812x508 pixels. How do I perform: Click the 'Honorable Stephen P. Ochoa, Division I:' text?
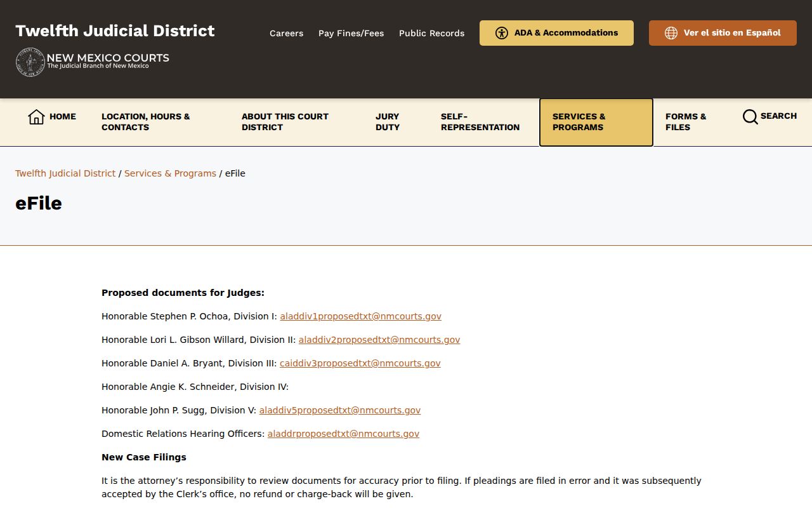click(x=189, y=316)
